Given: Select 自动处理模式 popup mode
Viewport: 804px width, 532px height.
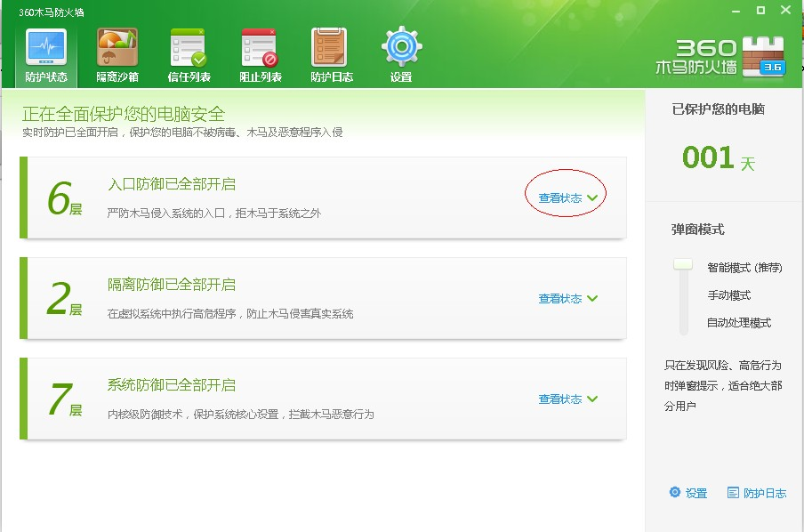Looking at the screenshot, I should pyautogui.click(x=739, y=323).
